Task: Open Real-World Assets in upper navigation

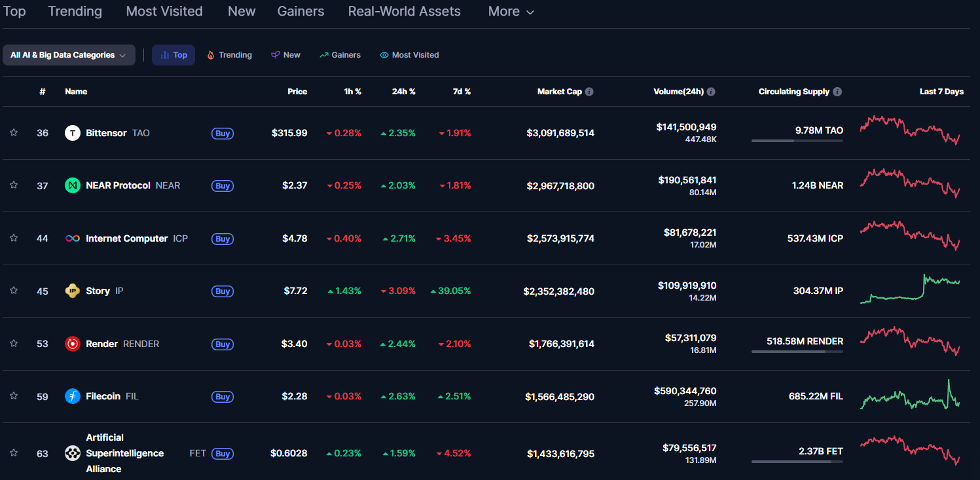Action: coord(405,11)
